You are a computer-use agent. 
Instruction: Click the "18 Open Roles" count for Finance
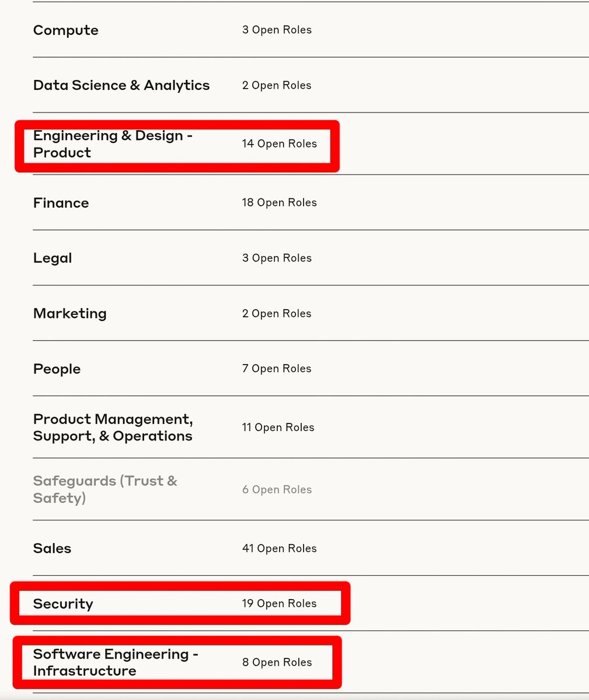[279, 202]
